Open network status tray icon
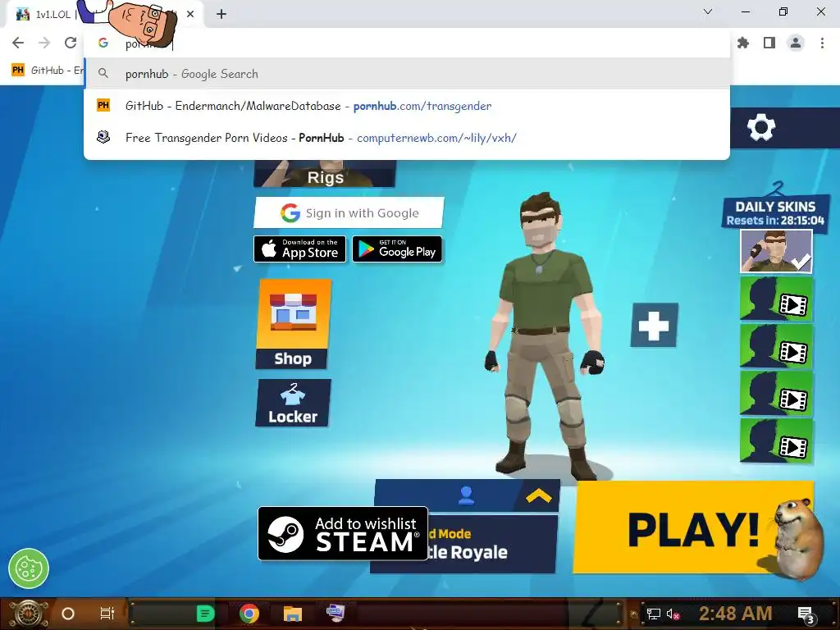Screen dimensions: 840x630 pos(653,614)
